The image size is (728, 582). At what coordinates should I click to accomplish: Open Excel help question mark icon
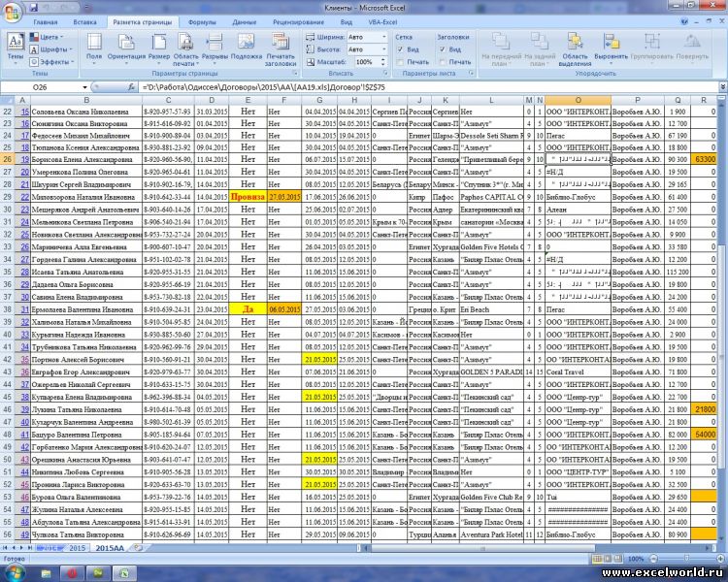pyautogui.click(x=684, y=21)
